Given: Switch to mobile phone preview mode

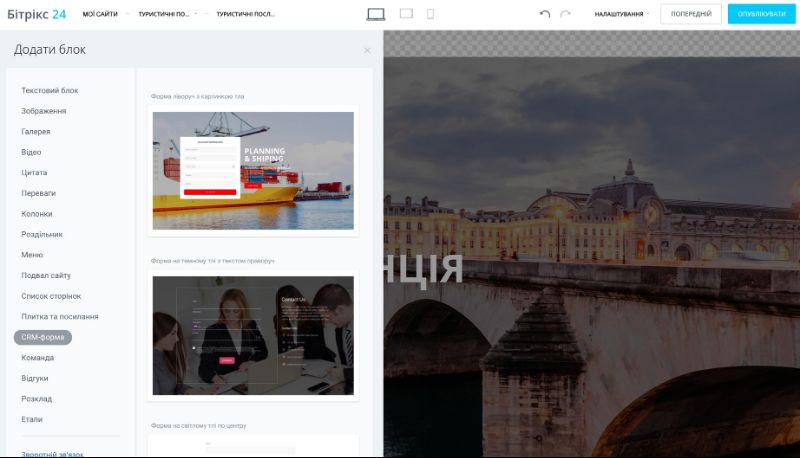Looking at the screenshot, I should [x=430, y=14].
